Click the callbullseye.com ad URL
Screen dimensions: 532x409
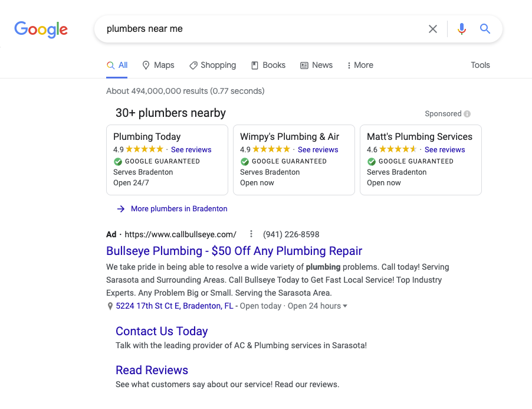180,234
